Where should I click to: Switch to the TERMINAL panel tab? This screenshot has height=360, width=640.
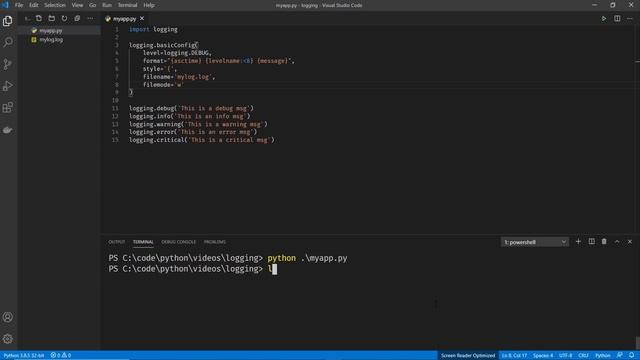click(143, 242)
